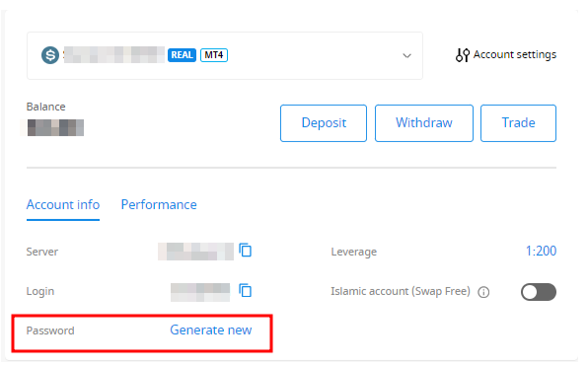Open the Withdraw option
This screenshot has height=368, width=588.
tap(424, 123)
